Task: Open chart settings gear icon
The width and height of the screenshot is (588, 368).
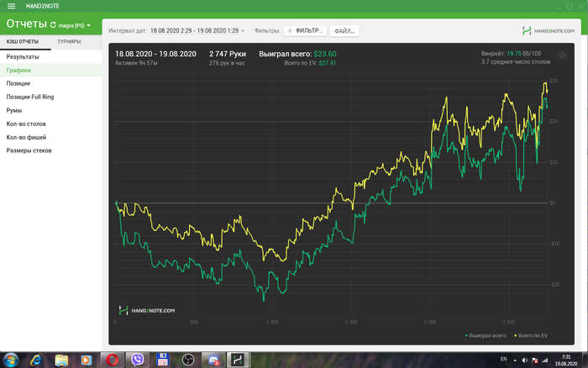Action: click(x=562, y=55)
